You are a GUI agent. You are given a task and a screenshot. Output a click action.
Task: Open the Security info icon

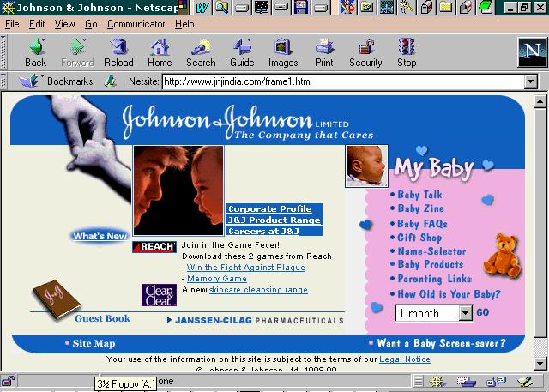point(365,52)
